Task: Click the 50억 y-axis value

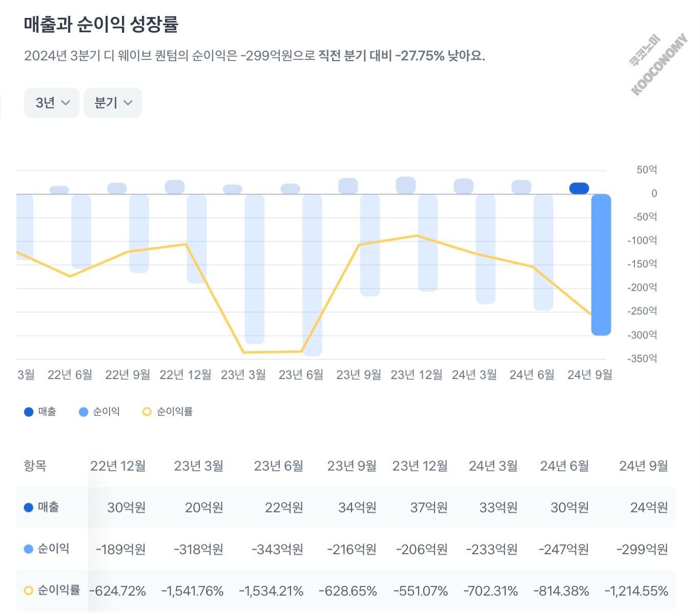Action: tap(647, 170)
